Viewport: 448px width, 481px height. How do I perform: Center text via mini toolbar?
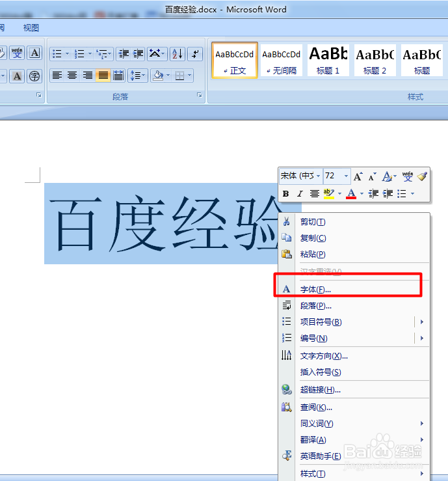pyautogui.click(x=314, y=193)
